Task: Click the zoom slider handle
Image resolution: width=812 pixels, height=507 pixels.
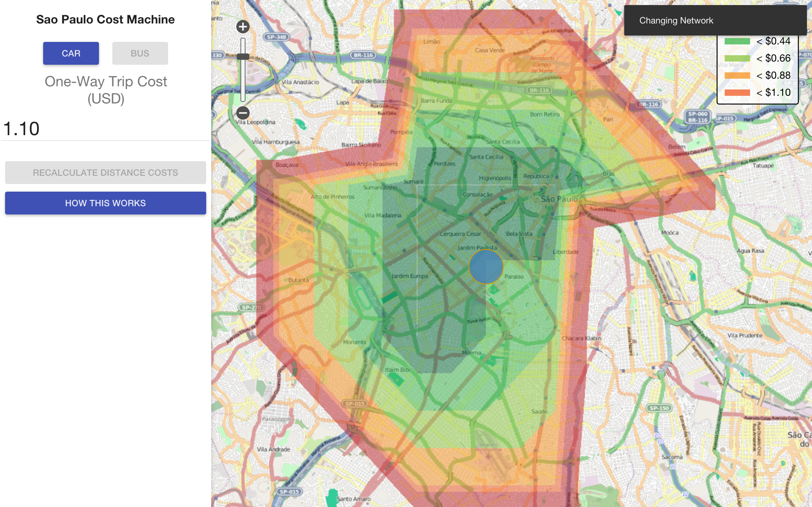Action: (243, 57)
